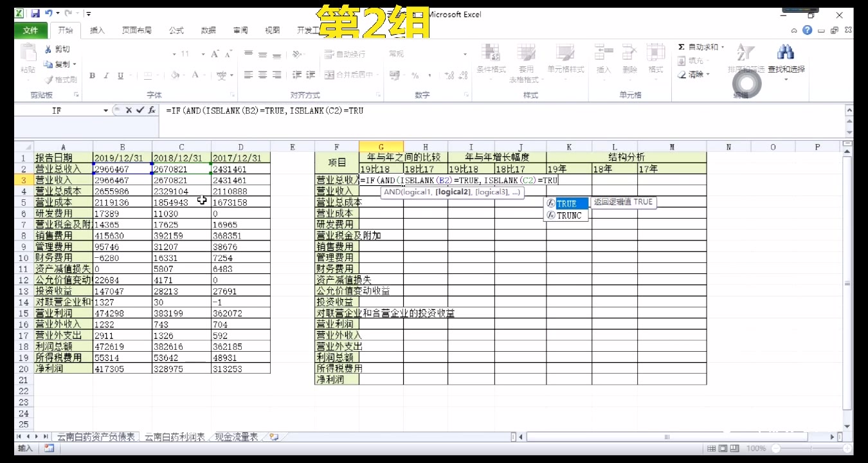Click the Save icon in Quick Access Toolbar

point(35,14)
